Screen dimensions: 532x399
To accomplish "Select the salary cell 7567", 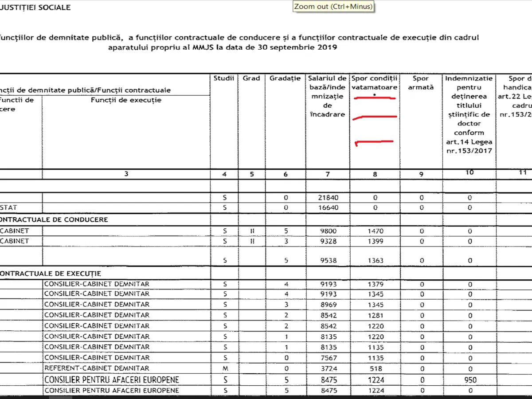I will 328,358.
